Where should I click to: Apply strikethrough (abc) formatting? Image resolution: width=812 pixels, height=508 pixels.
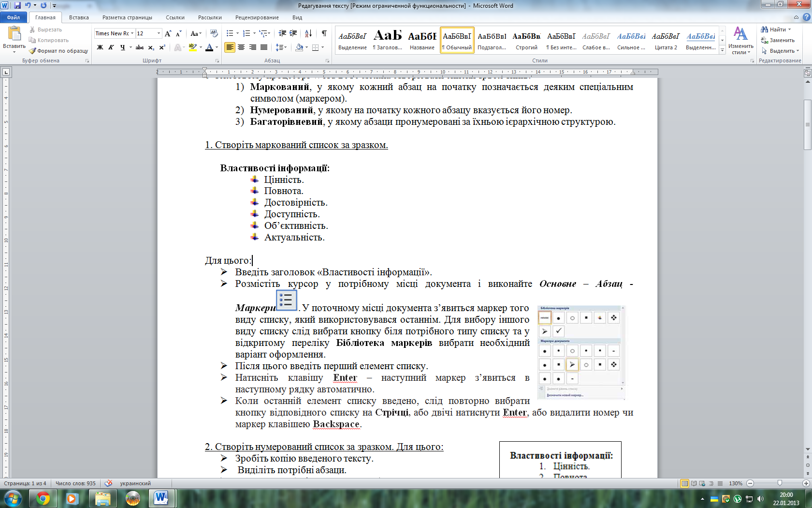click(x=140, y=47)
